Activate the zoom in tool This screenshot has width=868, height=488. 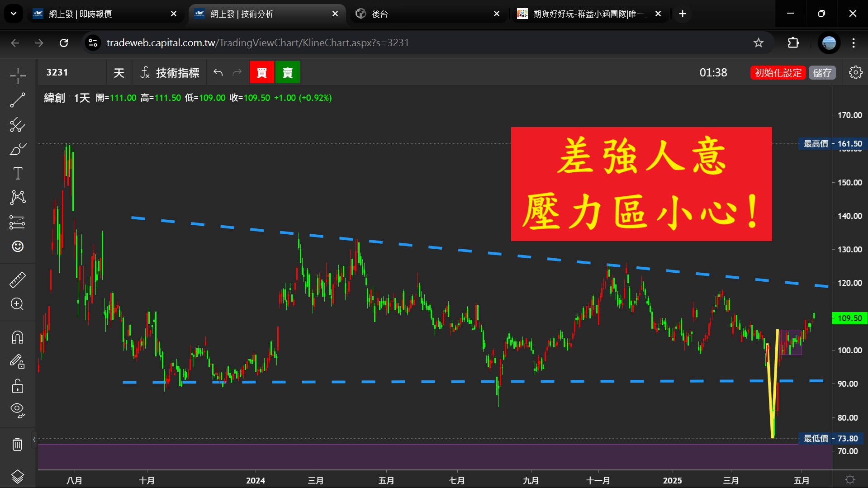18,304
